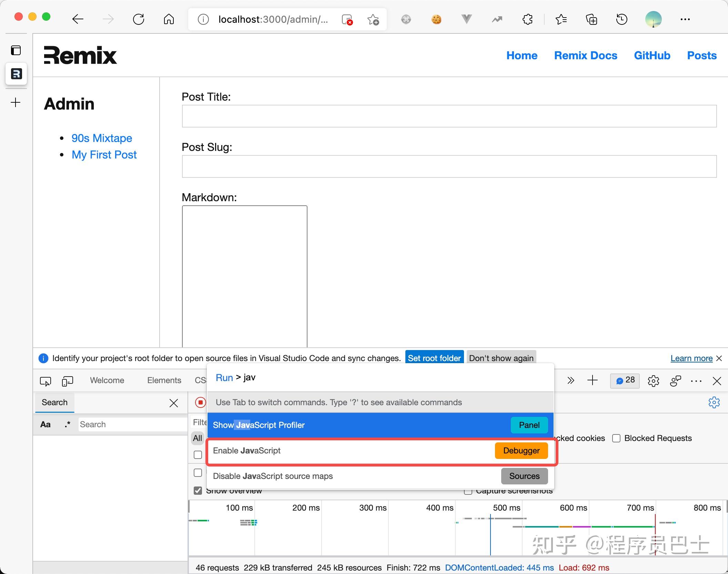Viewport: 728px width, 574px height.
Task: Click the browser reload button
Action: [x=139, y=19]
